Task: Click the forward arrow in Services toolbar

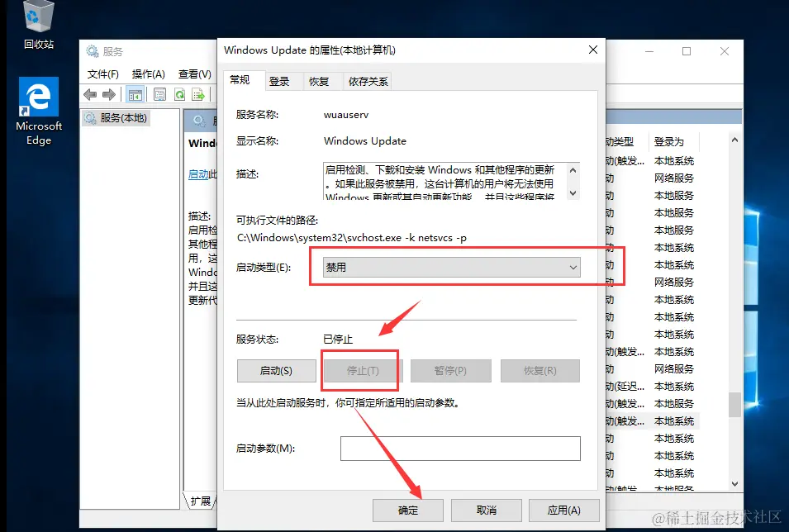Action: pyautogui.click(x=109, y=94)
